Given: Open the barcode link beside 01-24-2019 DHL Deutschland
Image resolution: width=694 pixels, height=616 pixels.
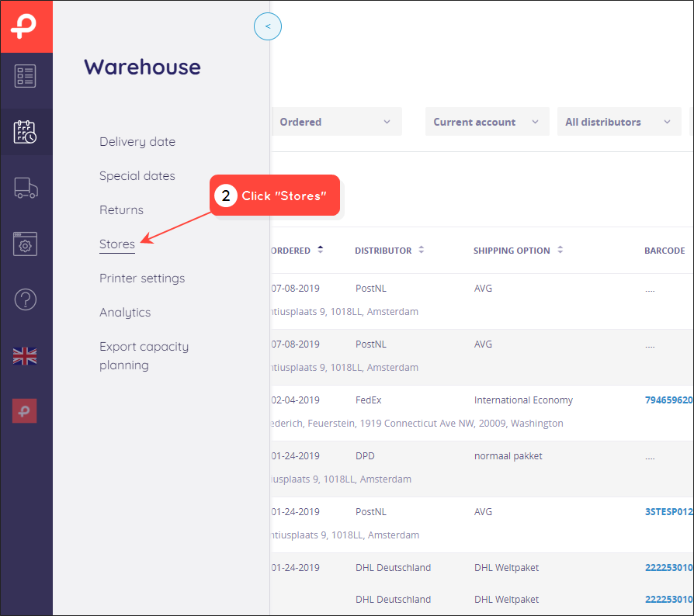Looking at the screenshot, I should [669, 568].
